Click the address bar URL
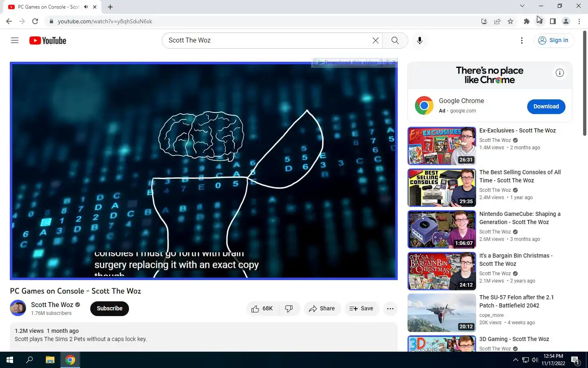588x368 pixels. tap(105, 21)
